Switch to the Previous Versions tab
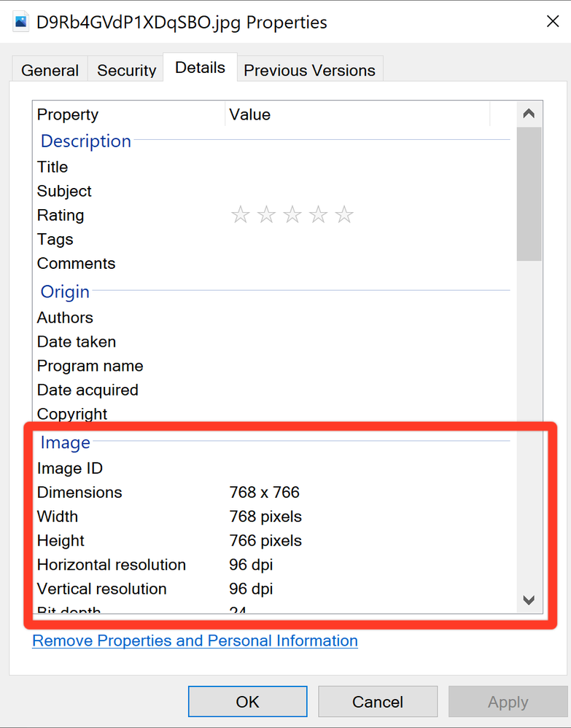This screenshot has height=728, width=571. [309, 71]
